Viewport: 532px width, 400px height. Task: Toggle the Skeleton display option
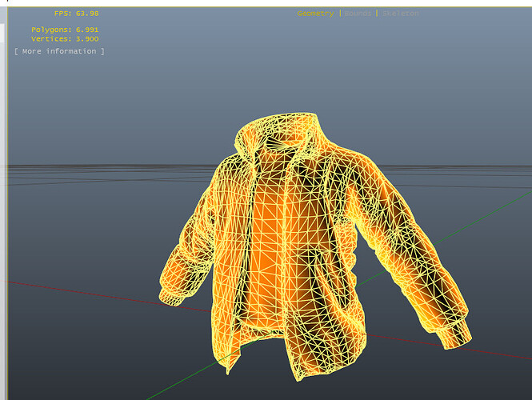[400, 14]
